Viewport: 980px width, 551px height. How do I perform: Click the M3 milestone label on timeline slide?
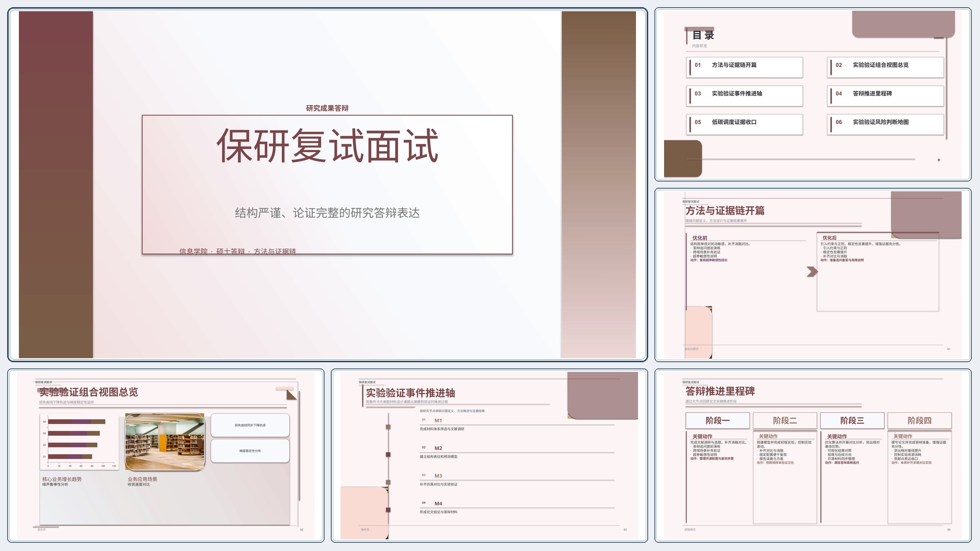(438, 475)
